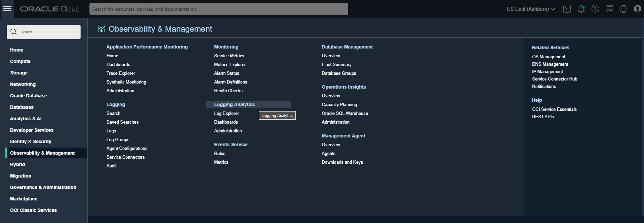
Task: Expand the US East (Ashburn) region dropdown
Action: (x=531, y=9)
